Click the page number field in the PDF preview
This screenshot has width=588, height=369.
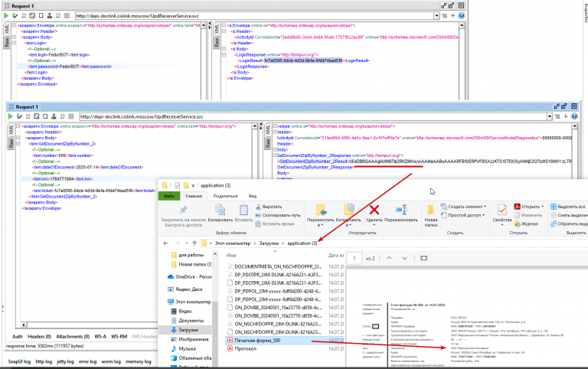click(x=354, y=258)
